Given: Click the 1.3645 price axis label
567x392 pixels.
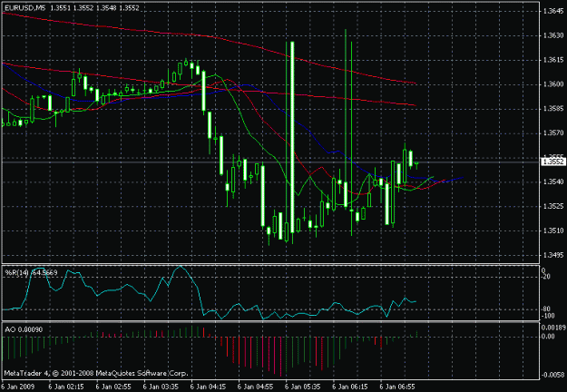Looking at the screenshot, I should point(552,11).
